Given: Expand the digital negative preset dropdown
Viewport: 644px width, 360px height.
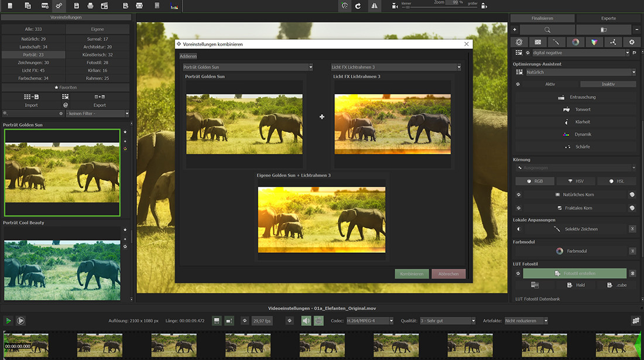Looking at the screenshot, I should coord(628,52).
